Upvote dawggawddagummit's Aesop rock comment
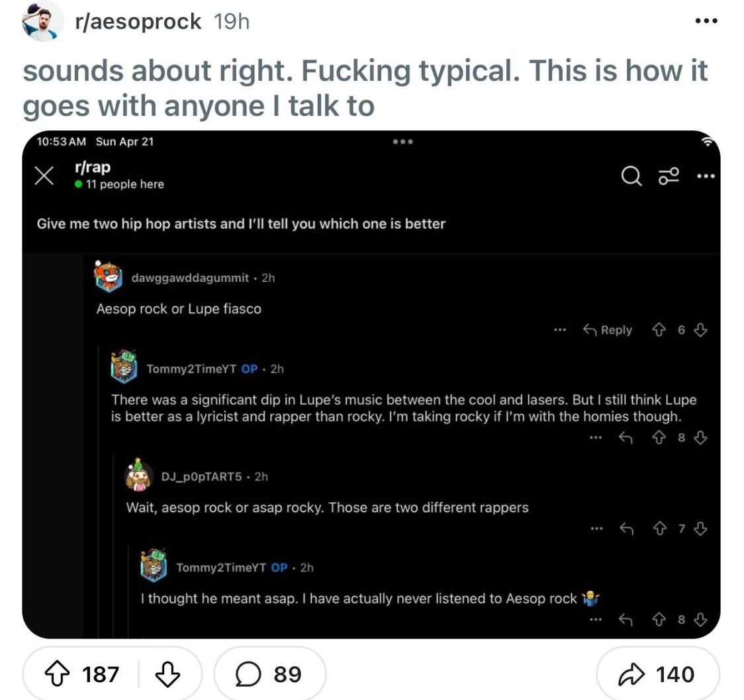 click(x=659, y=330)
